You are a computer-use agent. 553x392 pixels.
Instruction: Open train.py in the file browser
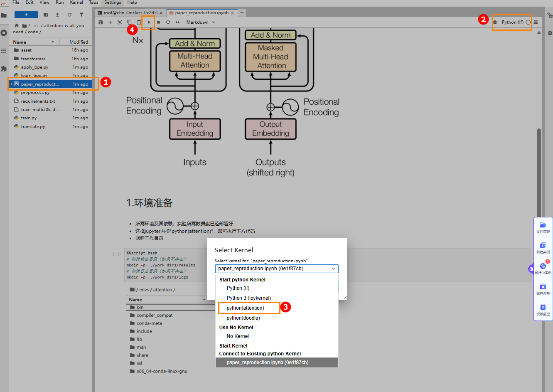click(29, 118)
